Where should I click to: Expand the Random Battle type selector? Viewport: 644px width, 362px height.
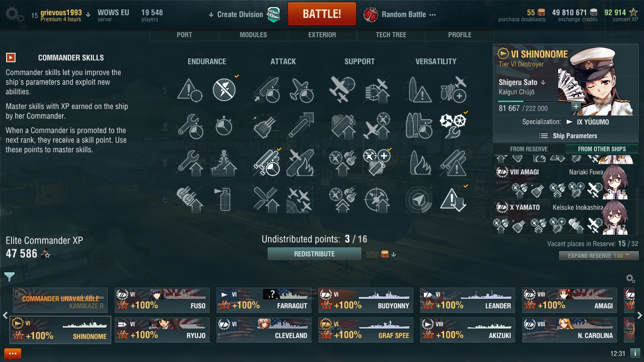pos(399,15)
